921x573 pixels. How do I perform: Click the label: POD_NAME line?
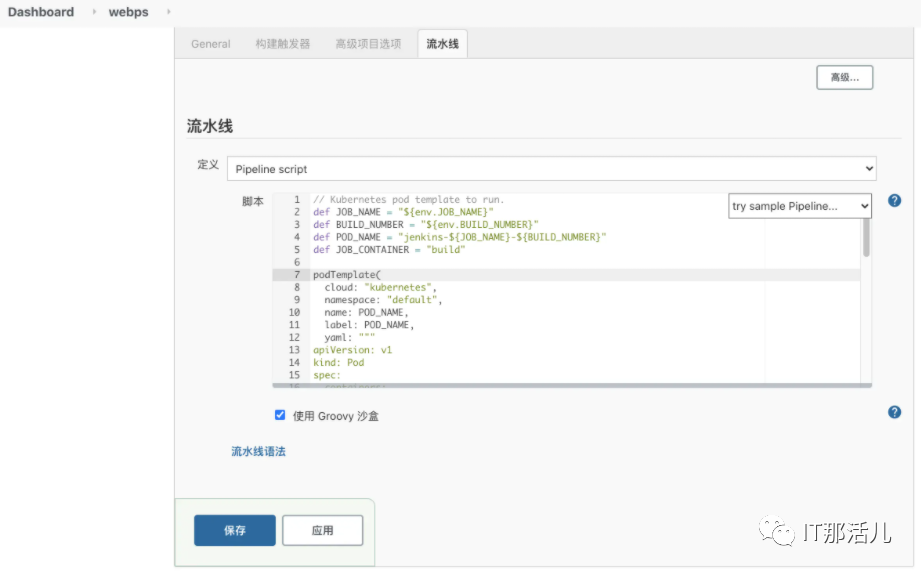pos(369,325)
